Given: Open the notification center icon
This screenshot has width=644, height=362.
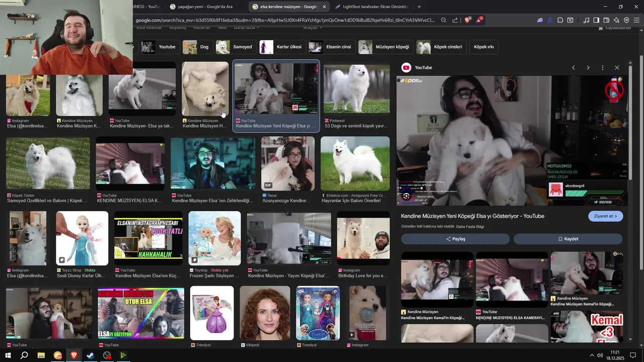Looking at the screenshot, I should [633, 355].
